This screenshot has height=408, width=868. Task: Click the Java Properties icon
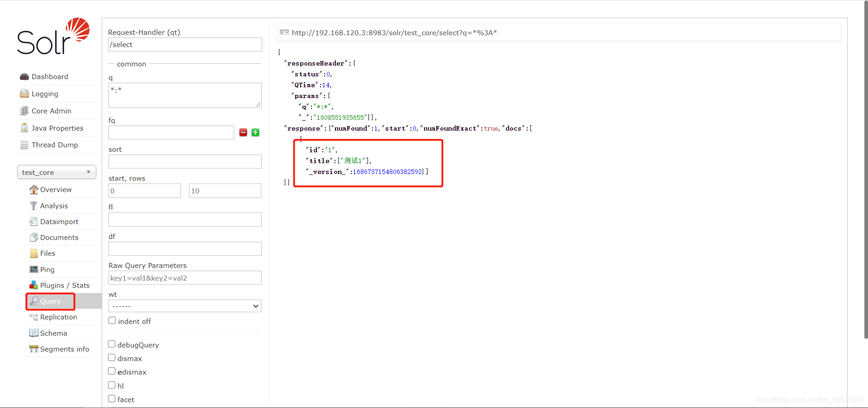coord(24,128)
